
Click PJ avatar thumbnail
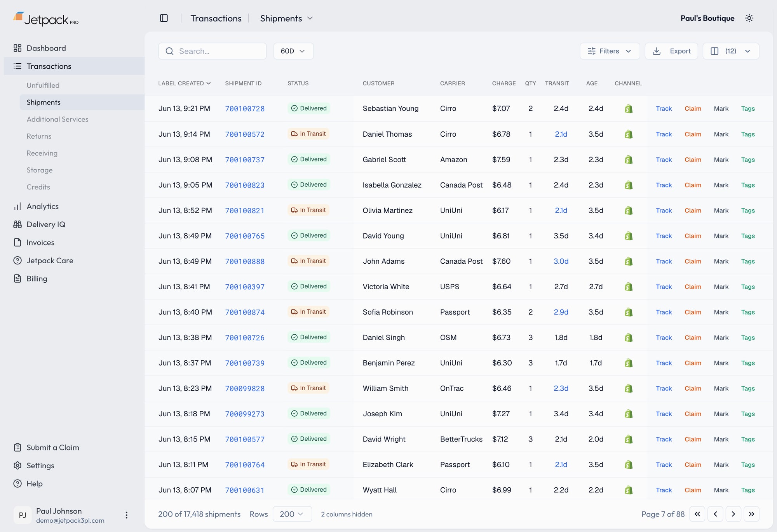pyautogui.click(x=23, y=515)
